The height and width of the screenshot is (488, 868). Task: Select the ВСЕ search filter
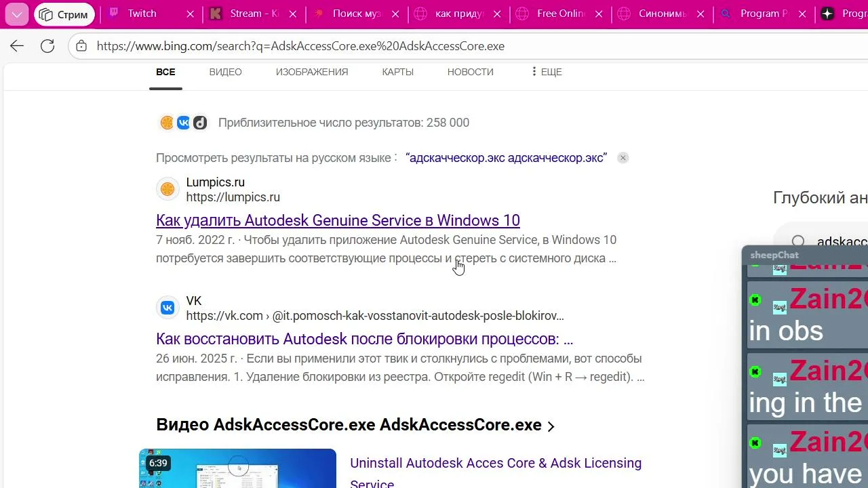(165, 72)
